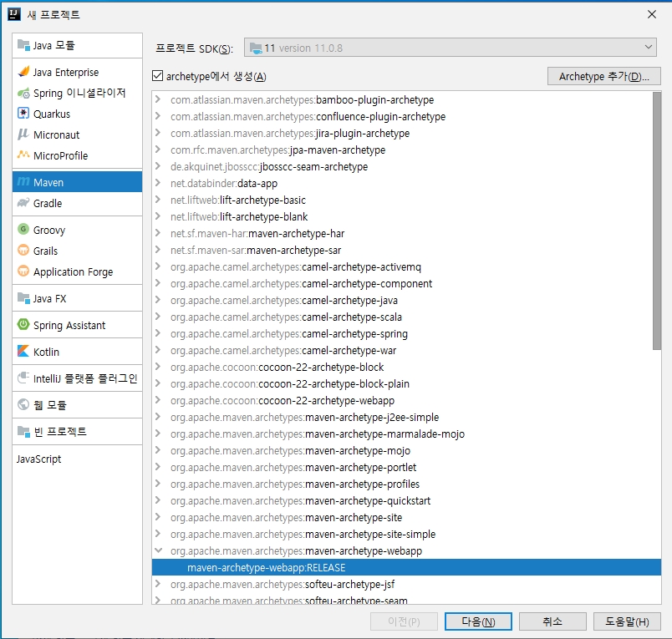The width and height of the screenshot is (672, 639).
Task: Select camel-archetype-component row
Action: [x=403, y=283]
